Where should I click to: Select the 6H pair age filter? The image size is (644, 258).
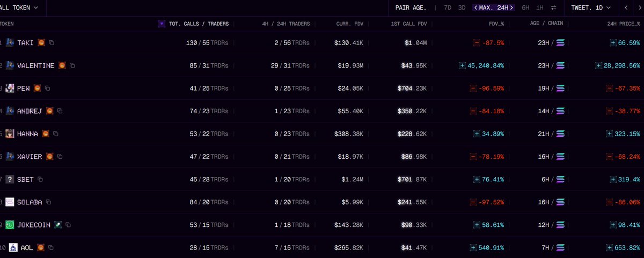point(525,8)
